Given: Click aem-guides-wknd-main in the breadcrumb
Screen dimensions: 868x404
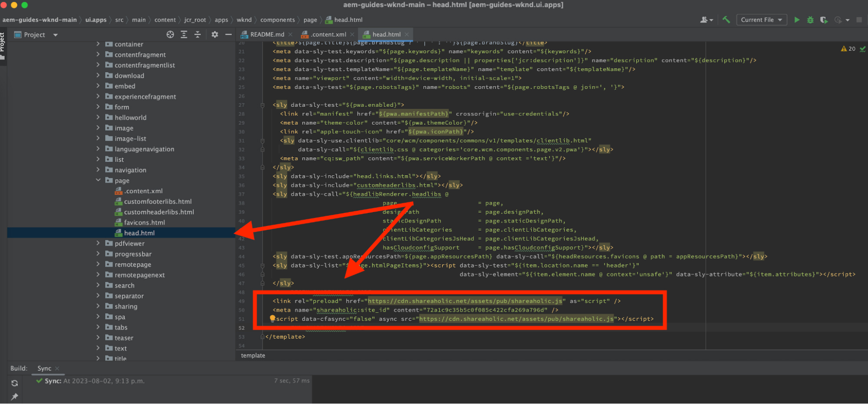Looking at the screenshot, I should (40, 20).
